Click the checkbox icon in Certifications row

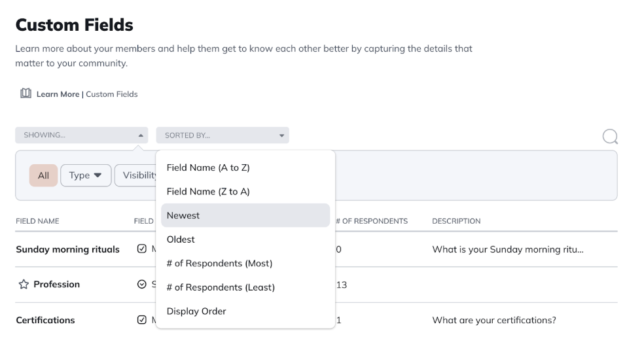point(142,320)
